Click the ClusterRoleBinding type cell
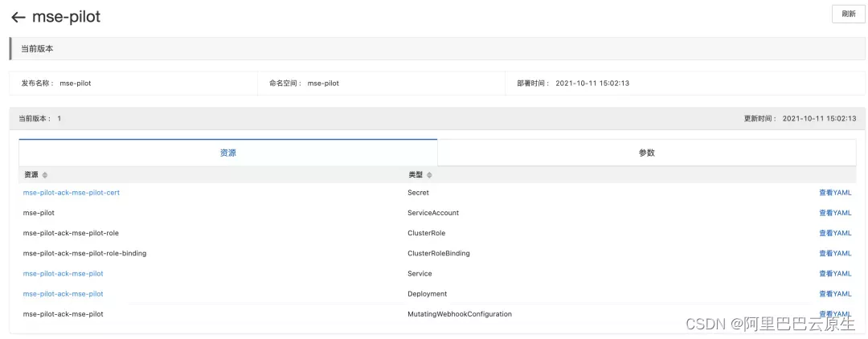868x339 pixels. pyautogui.click(x=439, y=253)
